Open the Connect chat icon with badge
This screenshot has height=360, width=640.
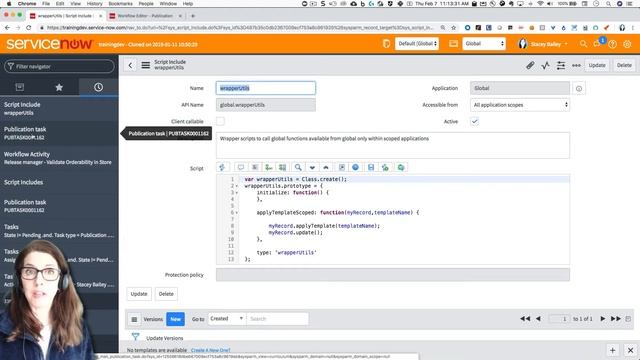[598, 43]
